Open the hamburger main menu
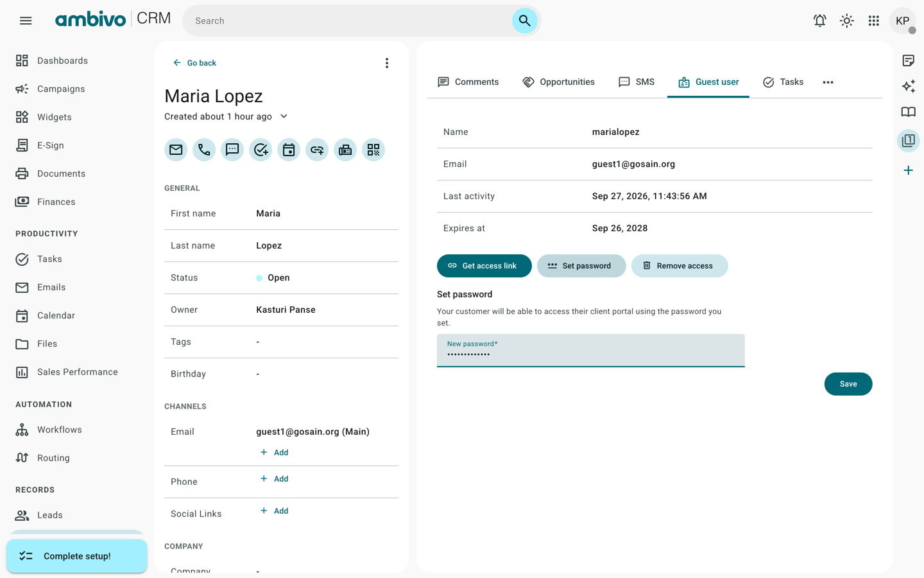 (x=26, y=21)
